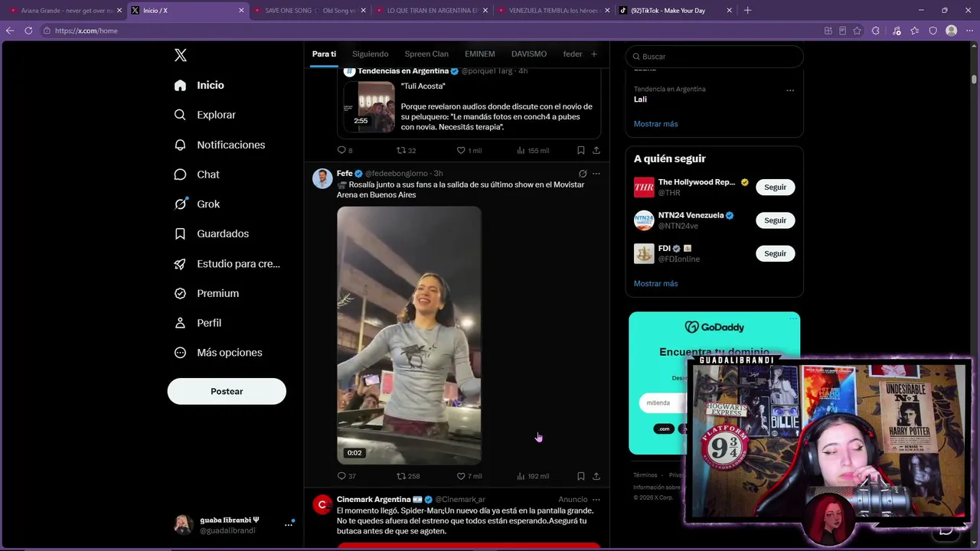Open the Guardados bookmark icon
The image size is (980, 551).
click(180, 233)
